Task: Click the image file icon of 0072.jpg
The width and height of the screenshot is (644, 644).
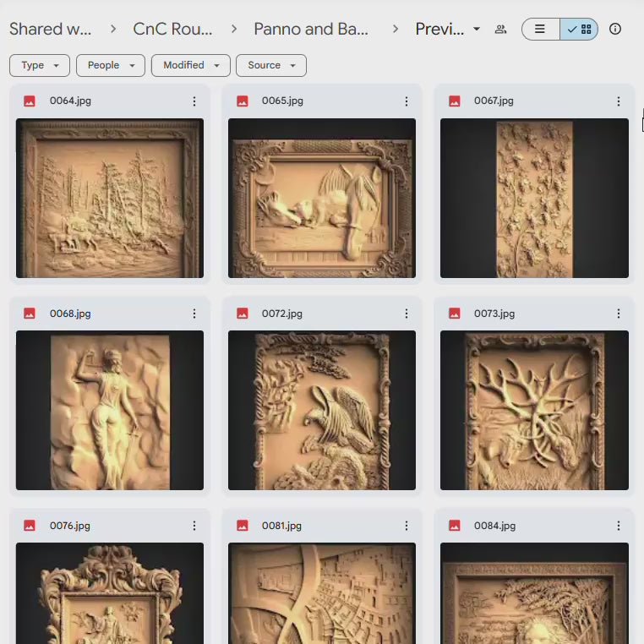Action: [x=243, y=314]
